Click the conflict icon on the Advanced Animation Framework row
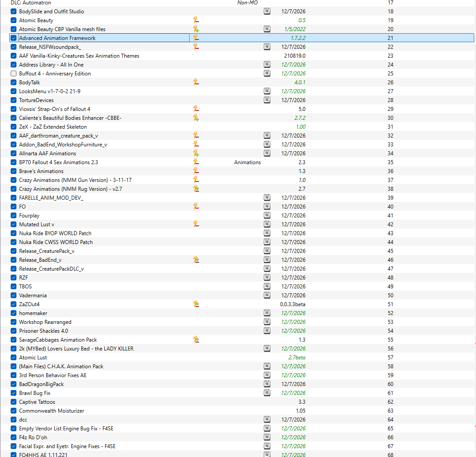This screenshot has height=457, width=476. (196, 38)
